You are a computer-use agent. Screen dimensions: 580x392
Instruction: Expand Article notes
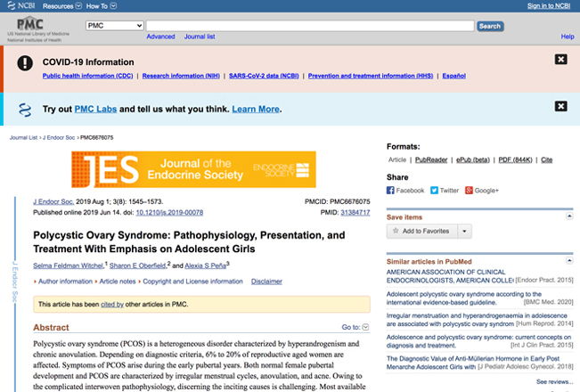point(116,282)
